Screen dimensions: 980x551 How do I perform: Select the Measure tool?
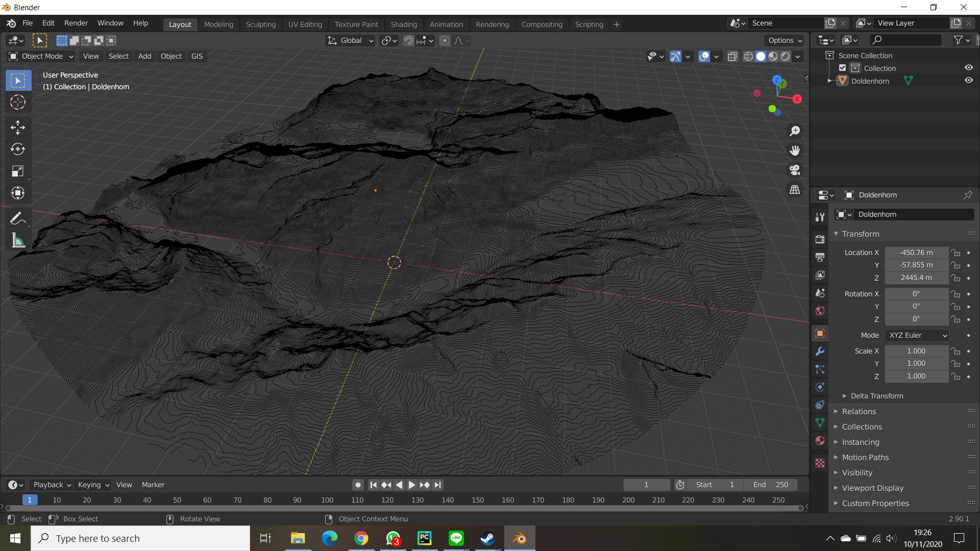(x=18, y=240)
